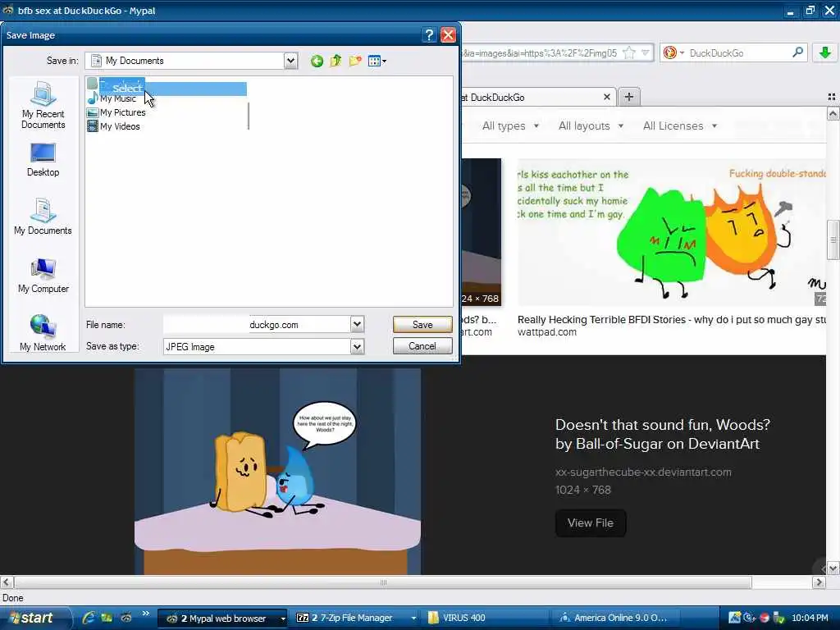Viewport: 840px width, 630px height.
Task: Click the green and orange characters thumbnail
Action: click(671, 232)
